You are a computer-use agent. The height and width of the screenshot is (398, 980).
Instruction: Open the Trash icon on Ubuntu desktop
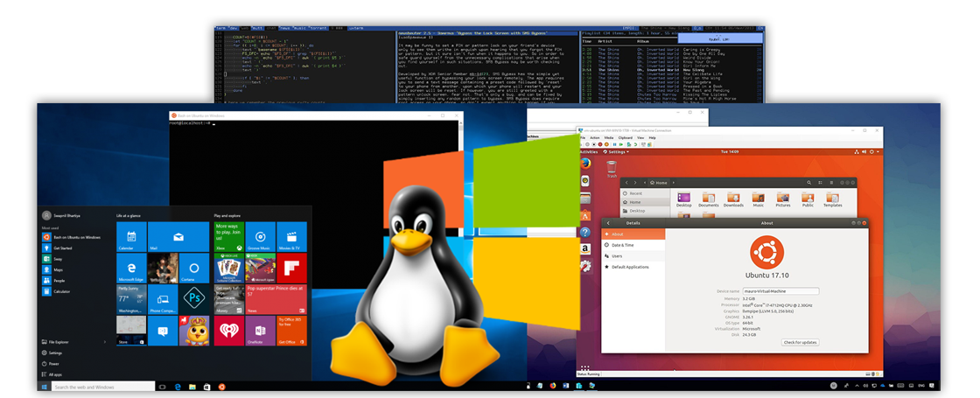coord(612,170)
